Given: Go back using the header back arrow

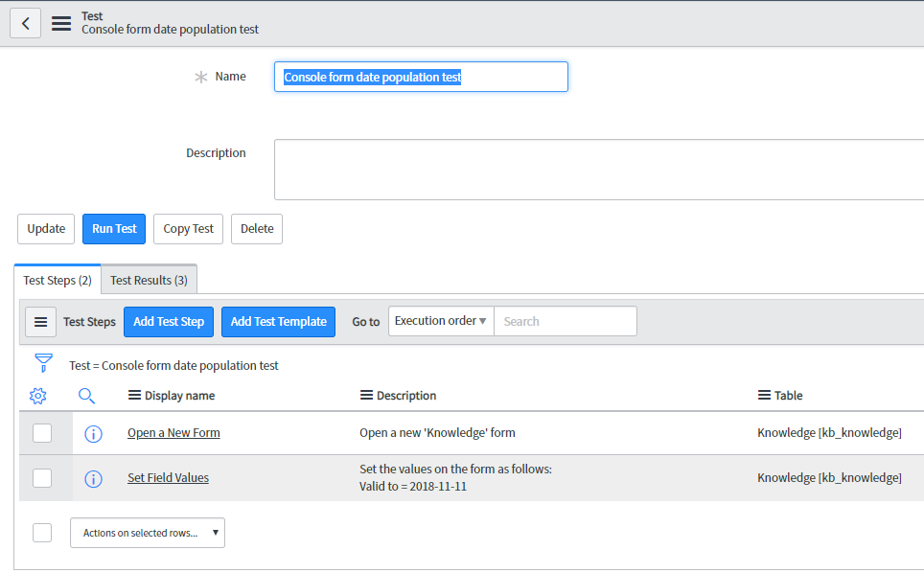Looking at the screenshot, I should (25, 23).
